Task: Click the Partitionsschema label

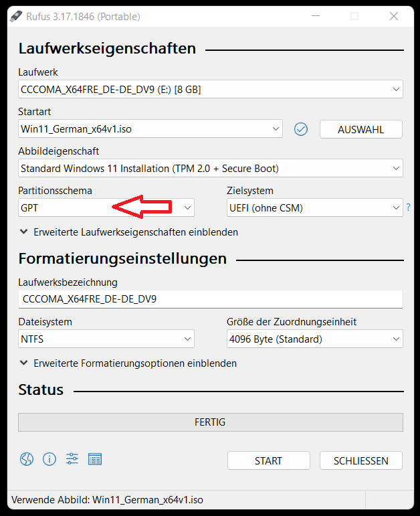Action: pos(55,191)
